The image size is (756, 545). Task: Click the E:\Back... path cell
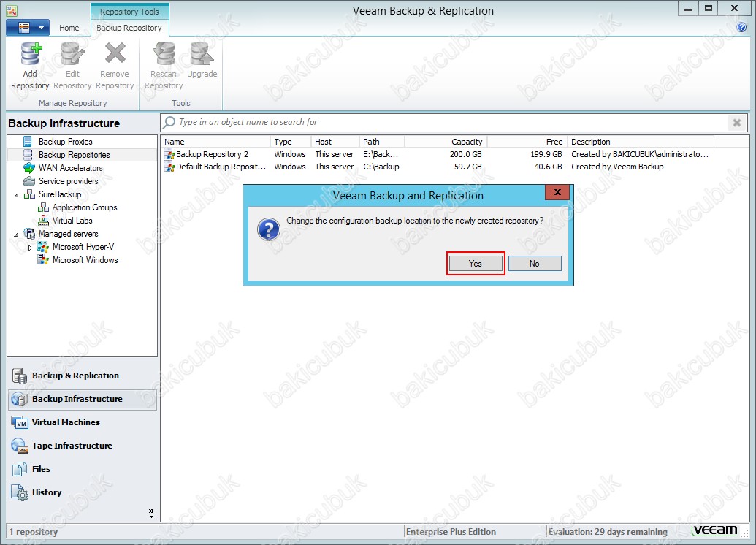coord(381,154)
